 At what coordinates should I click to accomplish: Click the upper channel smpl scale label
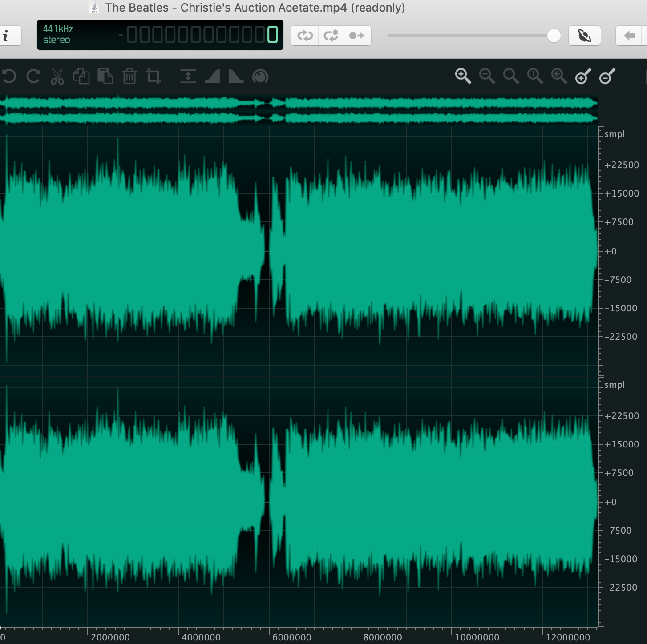coord(615,134)
